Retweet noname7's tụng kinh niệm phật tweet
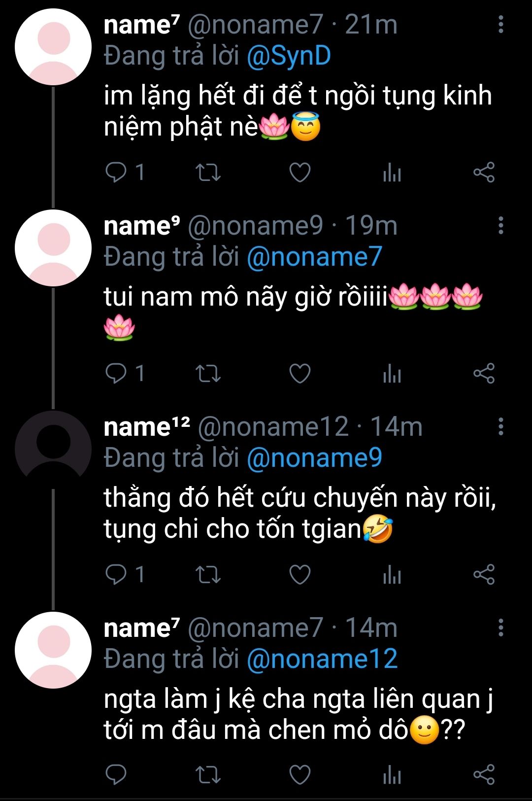The image size is (532, 801). point(208,173)
